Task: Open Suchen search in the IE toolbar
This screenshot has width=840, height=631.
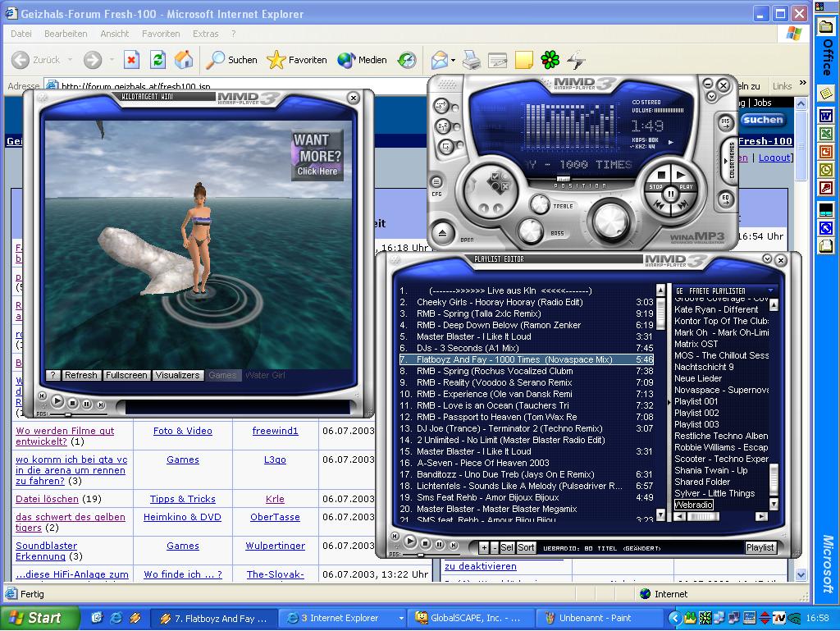Action: (x=232, y=60)
